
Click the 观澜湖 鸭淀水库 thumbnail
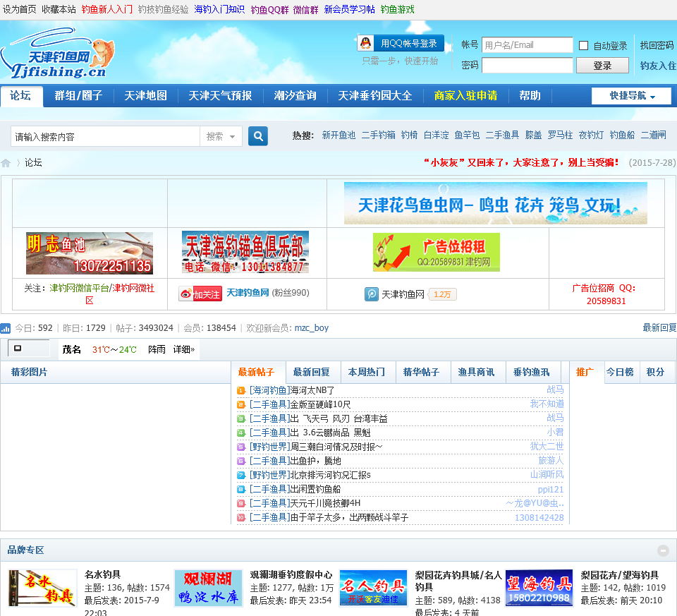click(x=208, y=588)
